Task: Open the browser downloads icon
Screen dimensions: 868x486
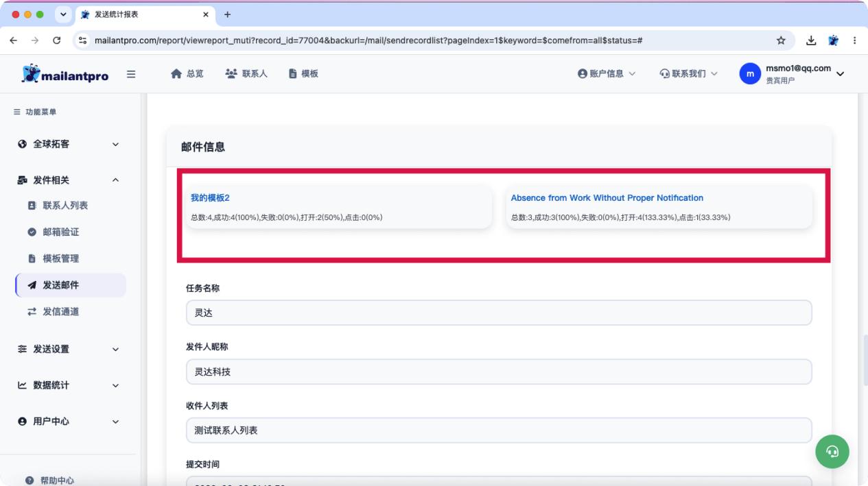Action: pyautogui.click(x=811, y=40)
